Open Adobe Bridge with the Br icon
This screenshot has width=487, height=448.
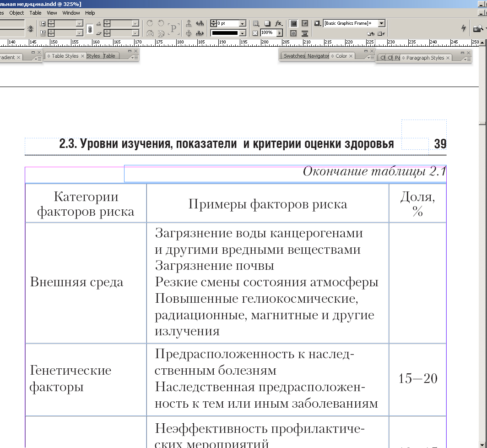[x=478, y=28]
